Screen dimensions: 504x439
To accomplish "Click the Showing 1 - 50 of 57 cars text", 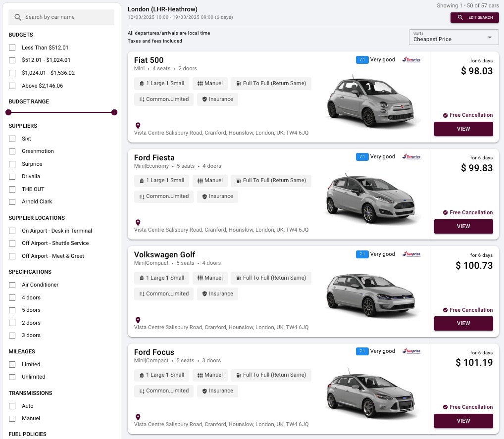I will pyautogui.click(x=468, y=5).
